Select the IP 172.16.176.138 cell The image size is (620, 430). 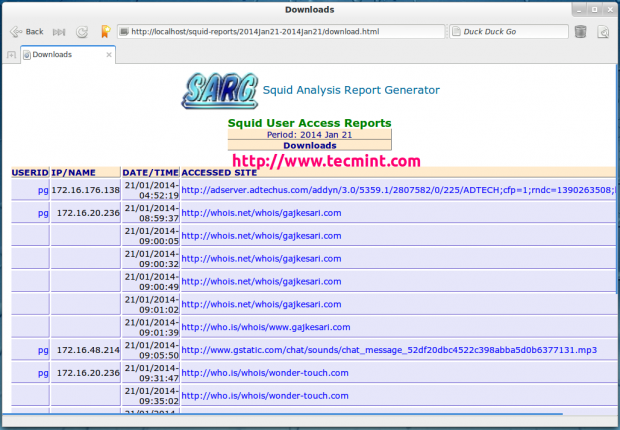click(85, 190)
